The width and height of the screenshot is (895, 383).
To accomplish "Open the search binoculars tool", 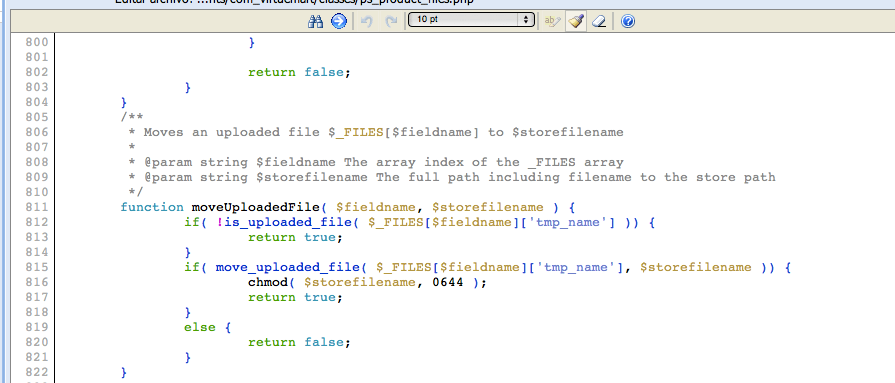I will pos(316,22).
